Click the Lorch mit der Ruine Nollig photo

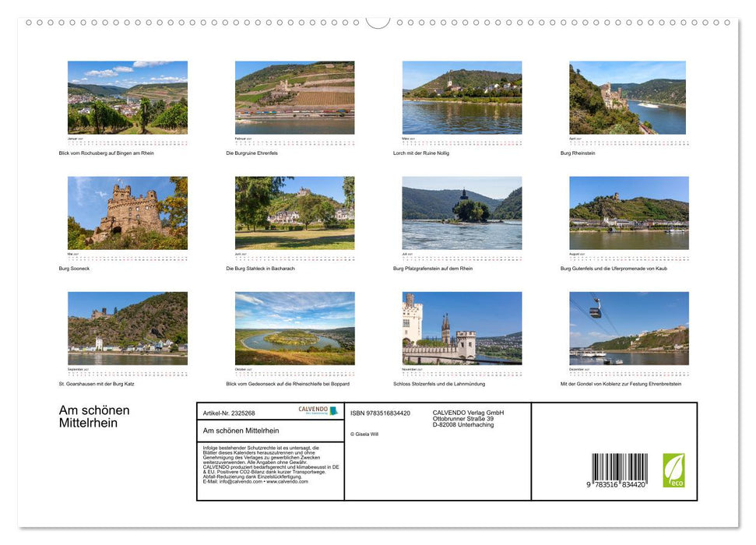[462, 97]
